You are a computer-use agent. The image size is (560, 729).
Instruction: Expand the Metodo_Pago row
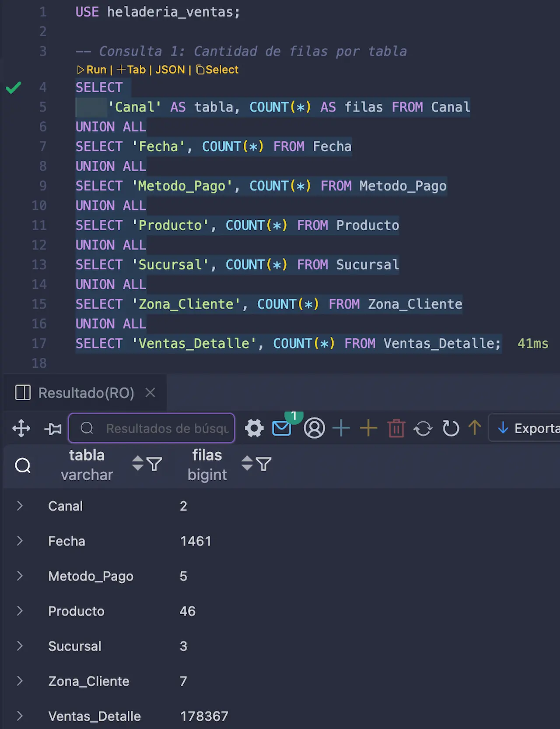tap(20, 576)
